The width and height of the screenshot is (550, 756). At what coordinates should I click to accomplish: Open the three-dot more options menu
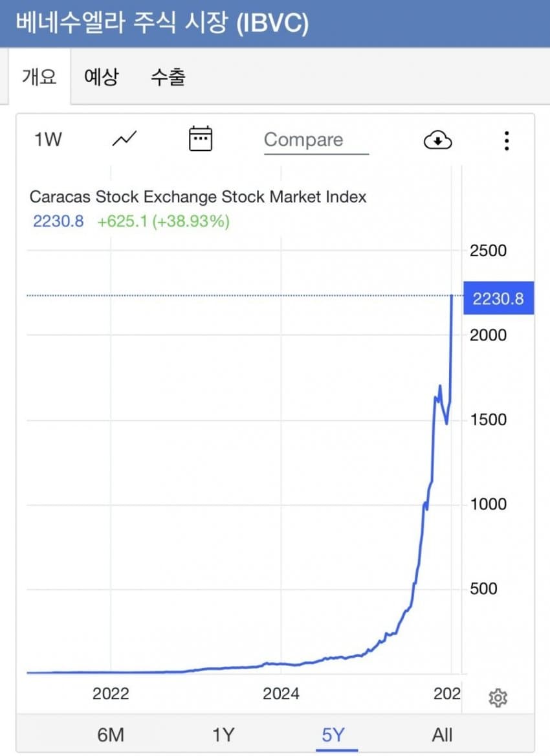click(507, 140)
